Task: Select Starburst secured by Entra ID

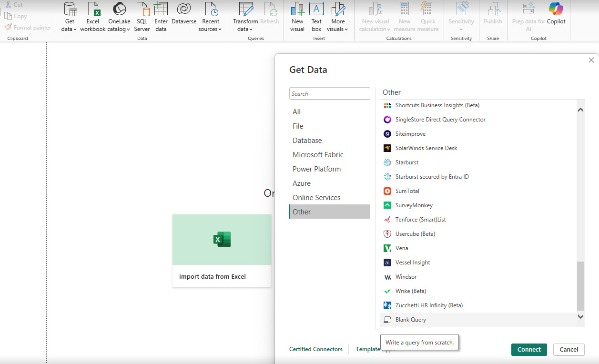Action: 478,177
